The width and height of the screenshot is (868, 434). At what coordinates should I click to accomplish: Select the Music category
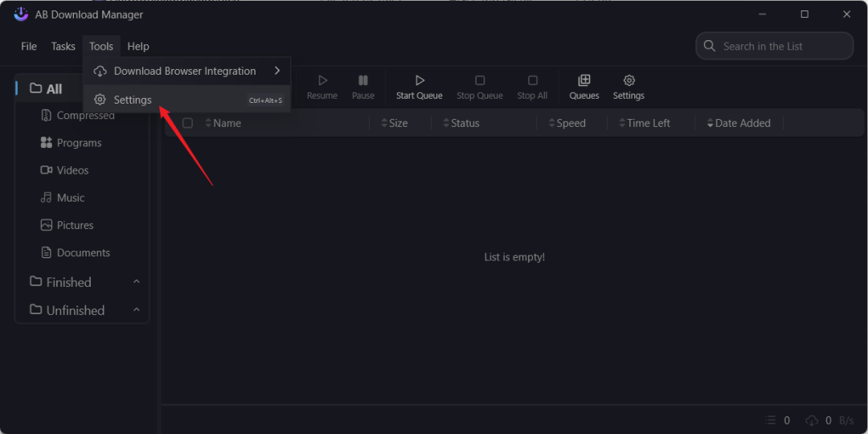(x=82, y=198)
